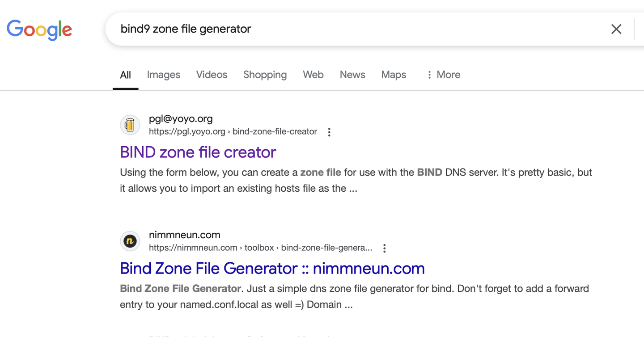Click the pgl@yoyo.org beer mug favicon
Viewport: 644px width, 337px height.
pyautogui.click(x=130, y=125)
